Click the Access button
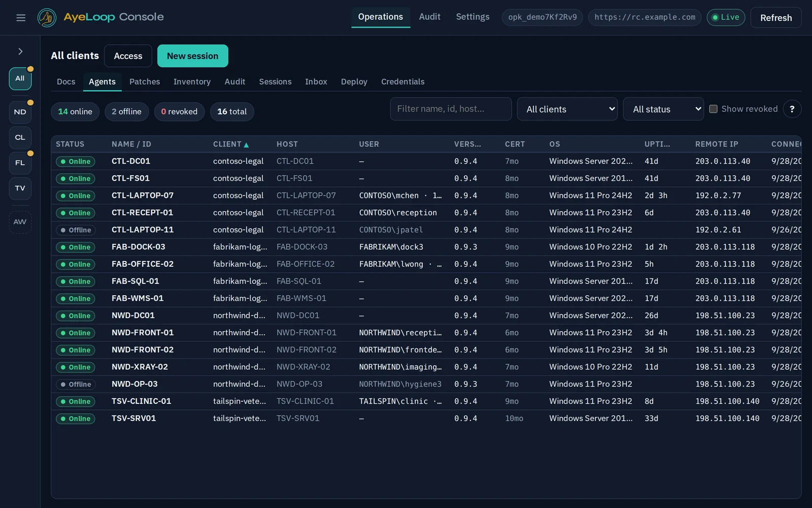 pos(128,56)
